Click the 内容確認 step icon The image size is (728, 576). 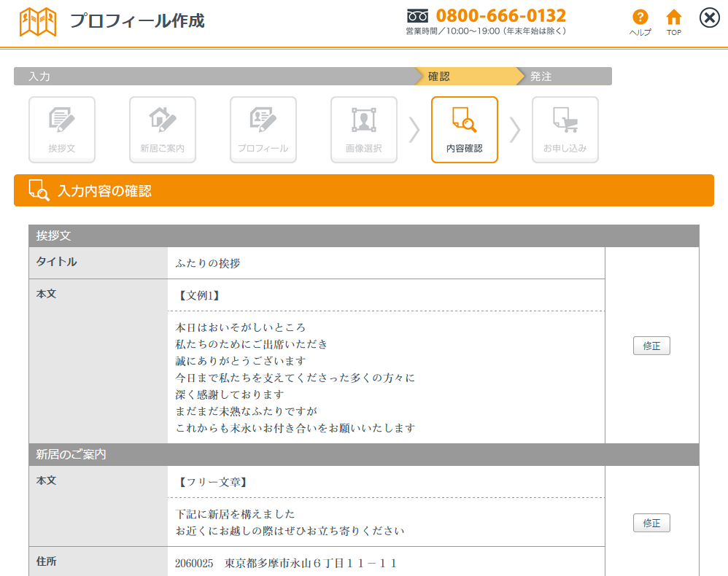coord(465,129)
